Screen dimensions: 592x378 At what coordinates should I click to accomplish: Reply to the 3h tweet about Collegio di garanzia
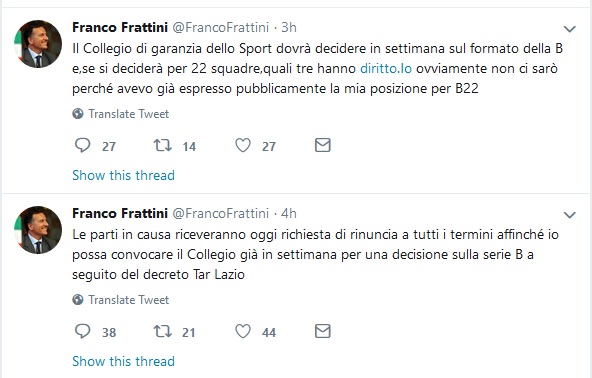(x=83, y=145)
